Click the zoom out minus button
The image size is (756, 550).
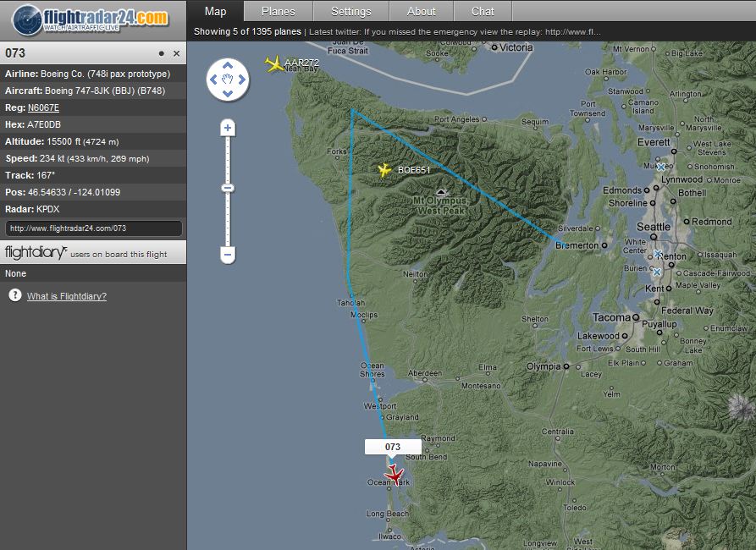pyautogui.click(x=228, y=254)
